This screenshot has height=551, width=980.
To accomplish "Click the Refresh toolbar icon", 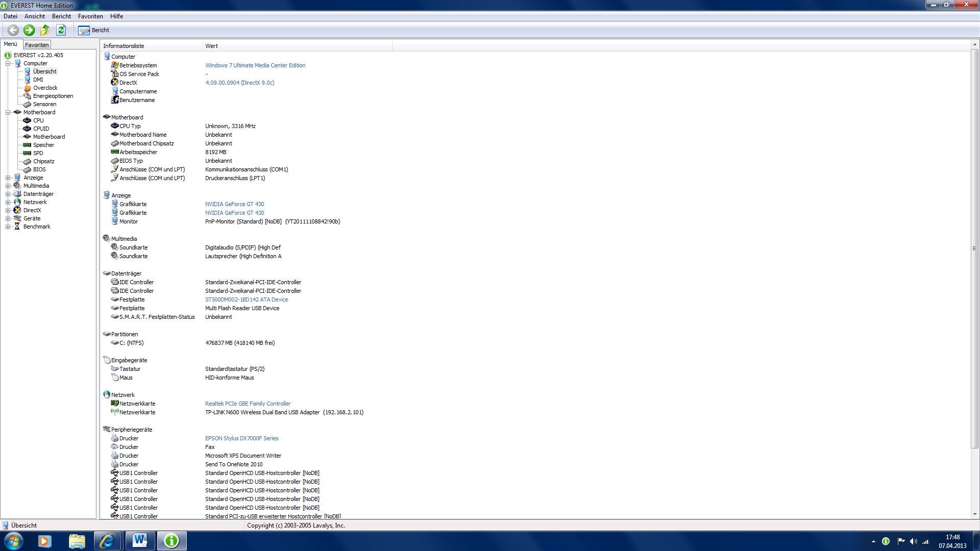I will [x=61, y=30].
